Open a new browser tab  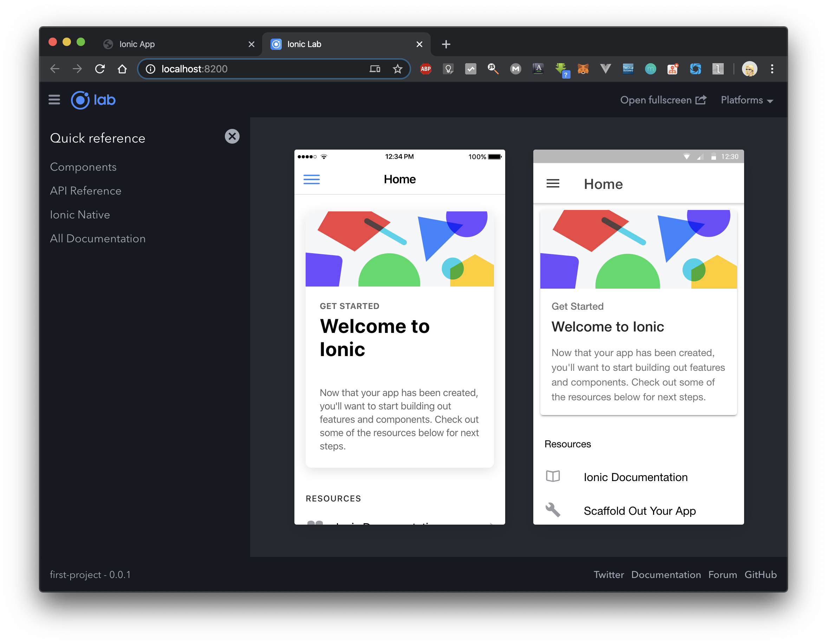pyautogui.click(x=446, y=44)
